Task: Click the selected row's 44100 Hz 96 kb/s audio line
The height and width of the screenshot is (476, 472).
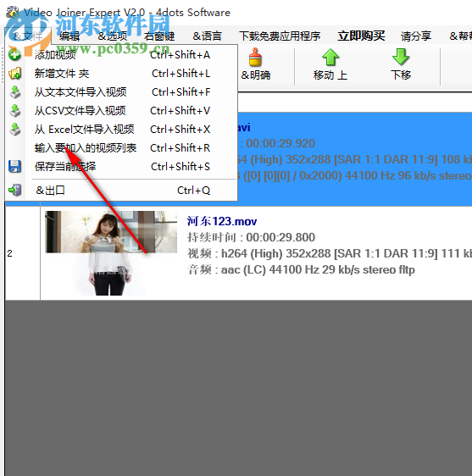Action: coord(354,175)
